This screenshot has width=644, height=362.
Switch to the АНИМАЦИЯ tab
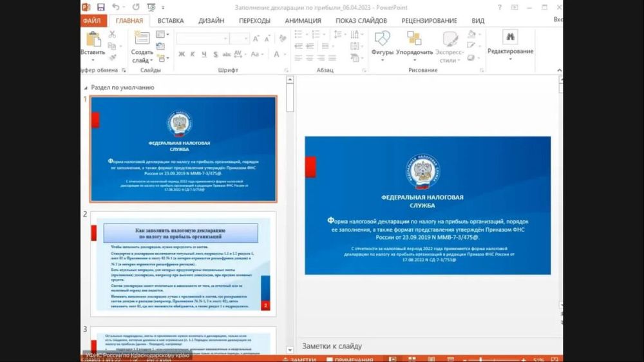click(x=303, y=21)
